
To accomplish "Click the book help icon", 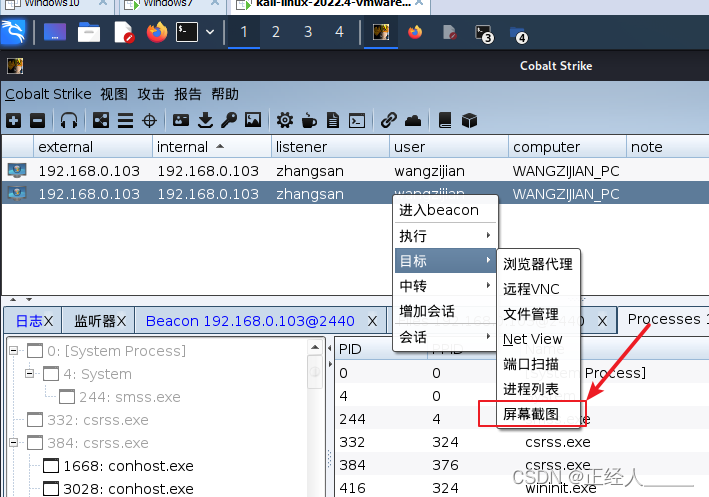I will (x=445, y=120).
